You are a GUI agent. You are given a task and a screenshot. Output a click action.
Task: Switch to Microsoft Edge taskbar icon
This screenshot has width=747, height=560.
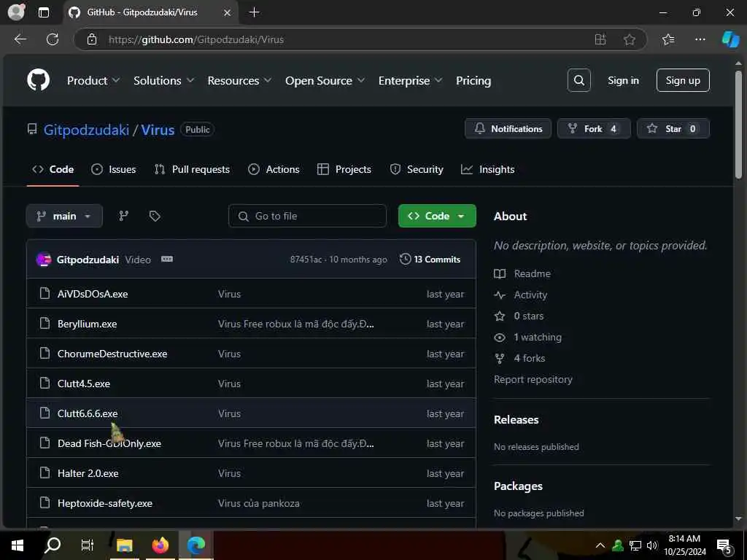coord(196,545)
